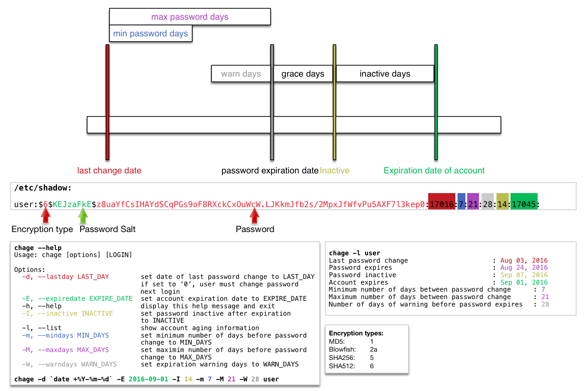Click the --expiredate EXPIRE_DATE option
This screenshot has width=588, height=391.
point(77,299)
